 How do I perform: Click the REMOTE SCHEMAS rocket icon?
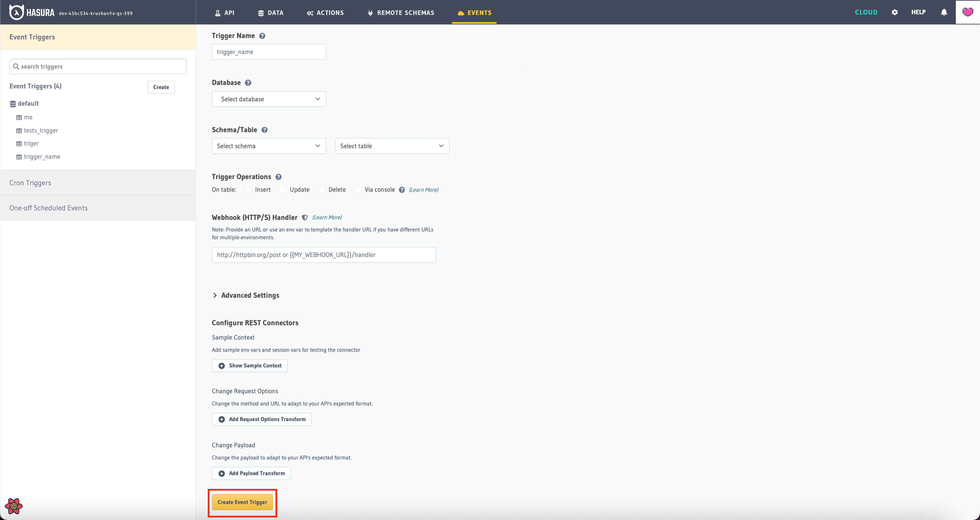click(370, 12)
